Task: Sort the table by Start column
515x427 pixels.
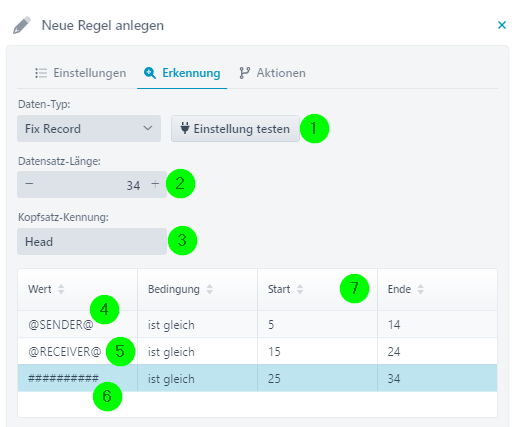Action: coord(300,289)
